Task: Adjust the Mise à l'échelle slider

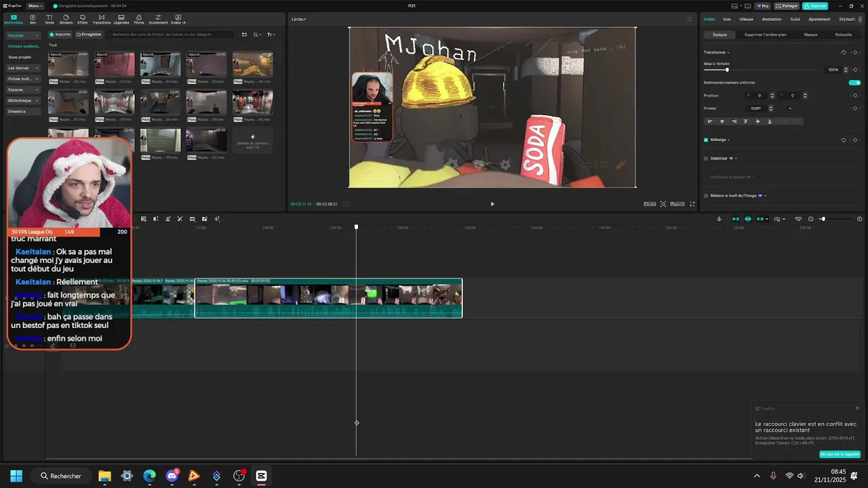Action: (727, 70)
